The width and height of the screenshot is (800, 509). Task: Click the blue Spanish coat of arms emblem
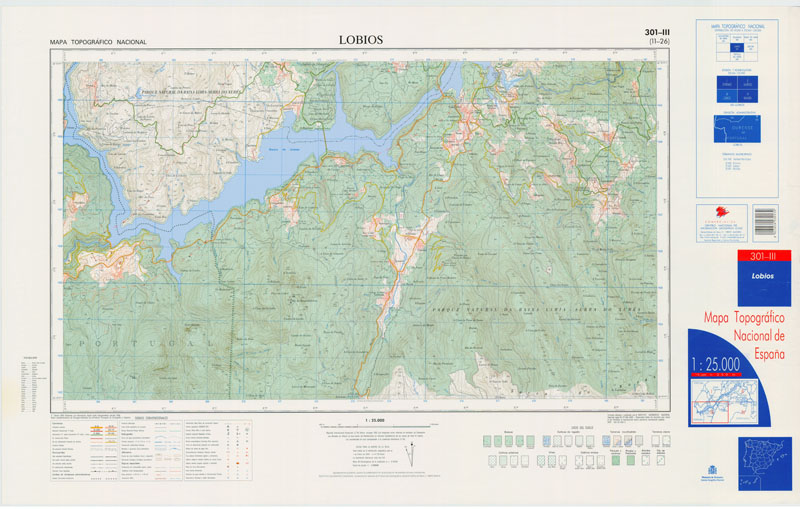click(712, 470)
